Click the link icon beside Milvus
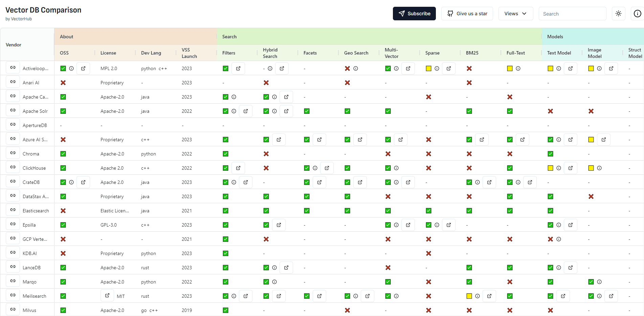 [13, 309]
